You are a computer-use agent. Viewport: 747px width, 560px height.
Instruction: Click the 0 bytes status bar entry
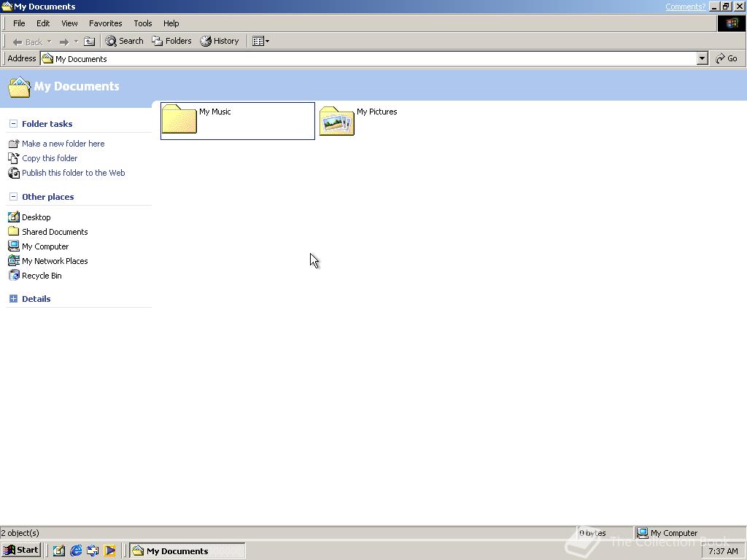click(x=592, y=533)
